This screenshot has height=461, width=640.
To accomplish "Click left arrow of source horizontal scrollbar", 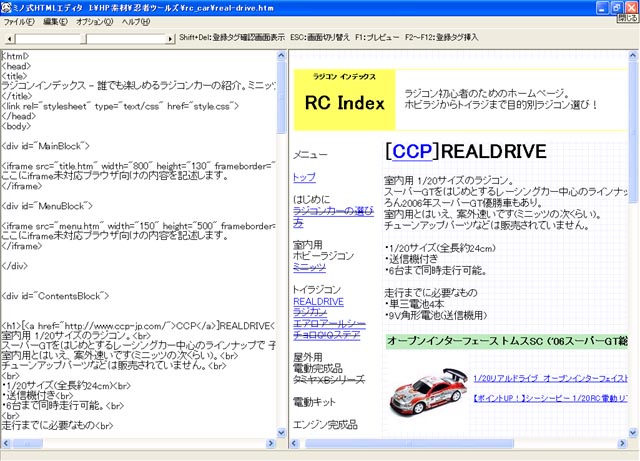I will pyautogui.click(x=6, y=443).
